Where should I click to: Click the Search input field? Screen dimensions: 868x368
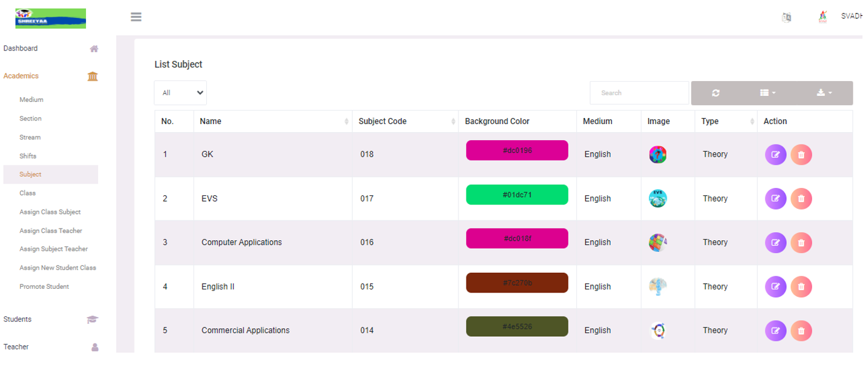[x=639, y=93]
